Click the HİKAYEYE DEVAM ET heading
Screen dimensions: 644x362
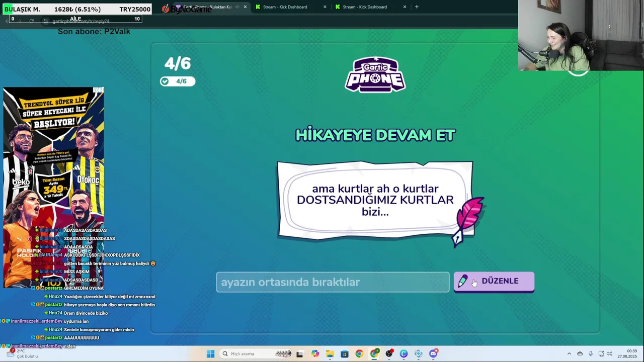[x=375, y=135]
